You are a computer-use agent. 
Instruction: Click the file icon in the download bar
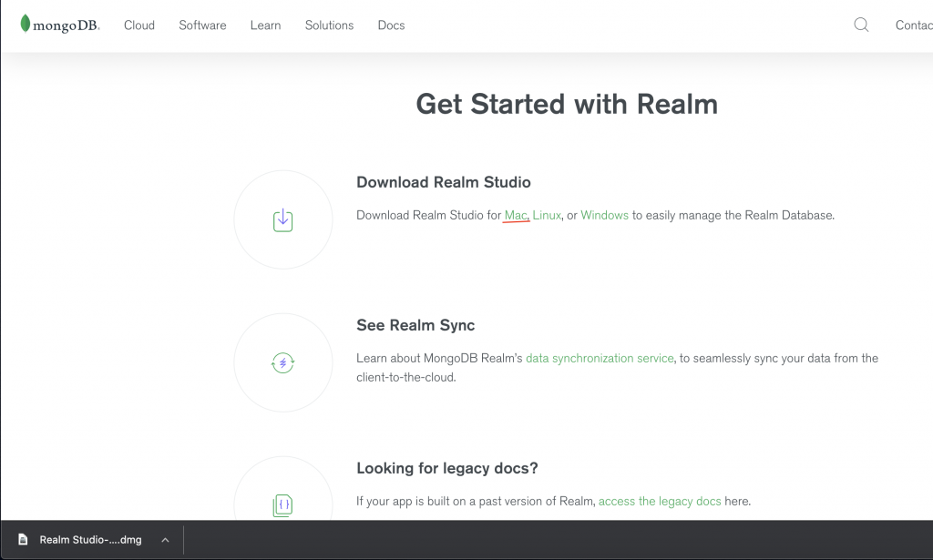tap(23, 539)
